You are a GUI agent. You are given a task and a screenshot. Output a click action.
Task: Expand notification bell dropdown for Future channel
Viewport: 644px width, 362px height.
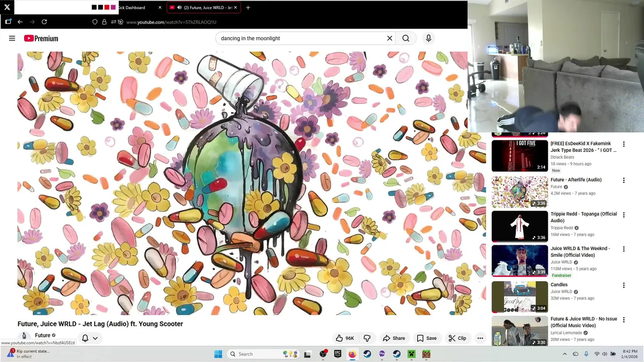(90, 338)
